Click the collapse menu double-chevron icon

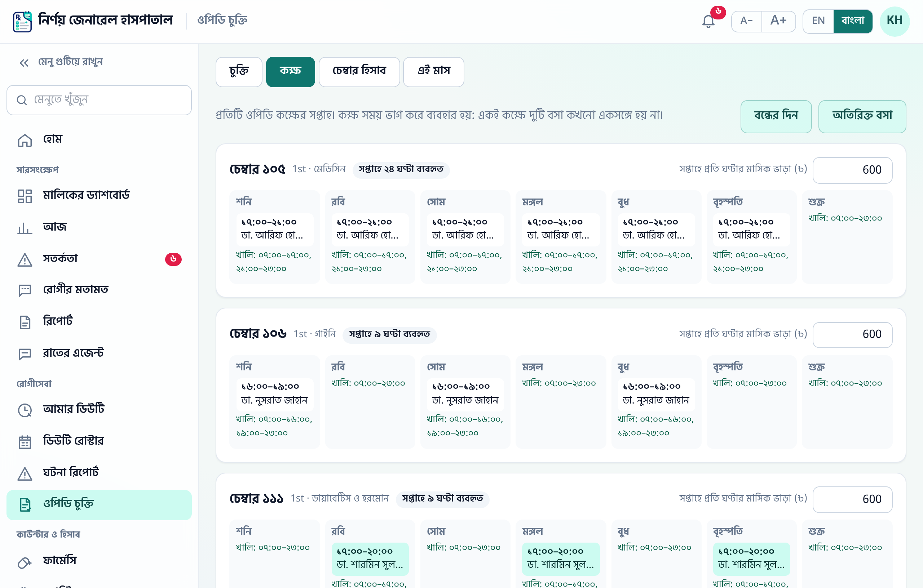click(24, 62)
